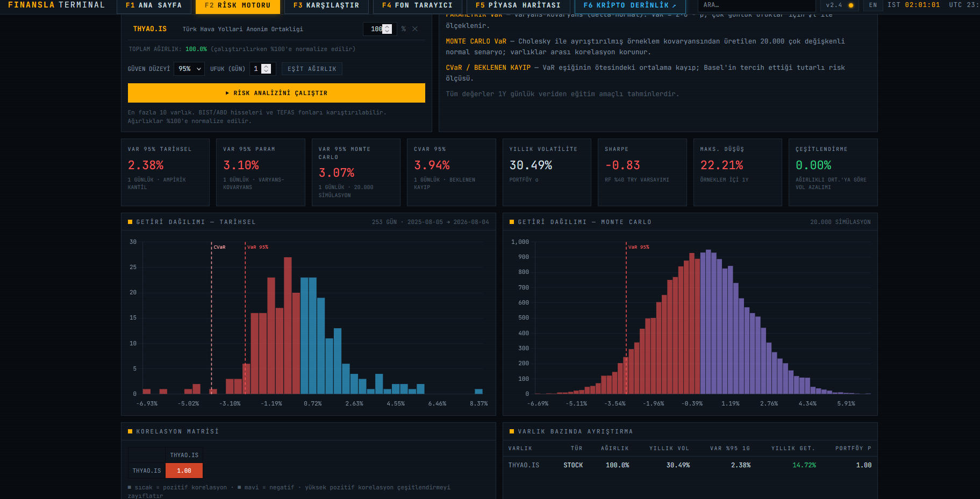The image size is (980, 499).
Task: Click the peak purple bar in Monte Carlo histogram
Action: point(708,322)
